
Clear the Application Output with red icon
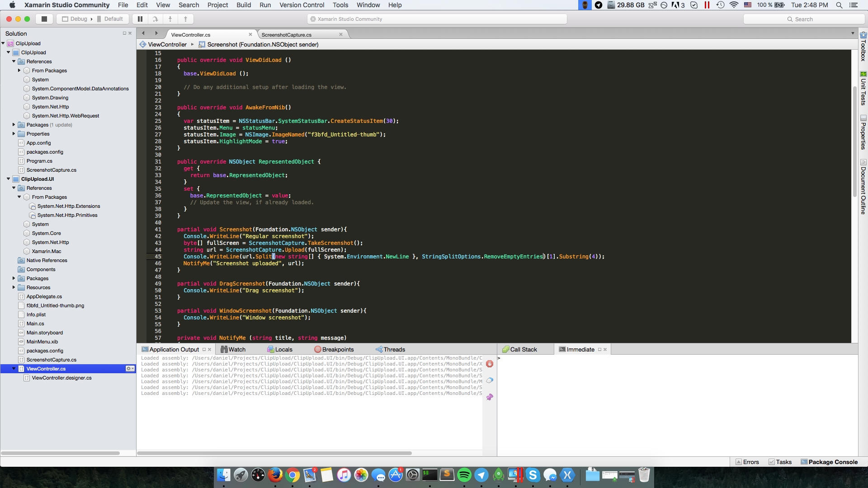coord(490,364)
